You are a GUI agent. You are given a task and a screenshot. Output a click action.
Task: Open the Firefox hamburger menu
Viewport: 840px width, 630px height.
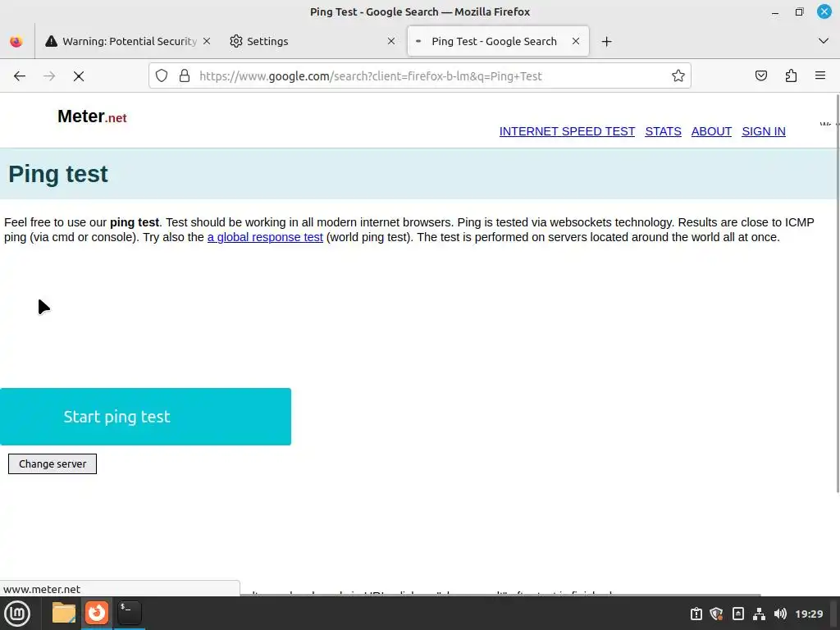[820, 76]
